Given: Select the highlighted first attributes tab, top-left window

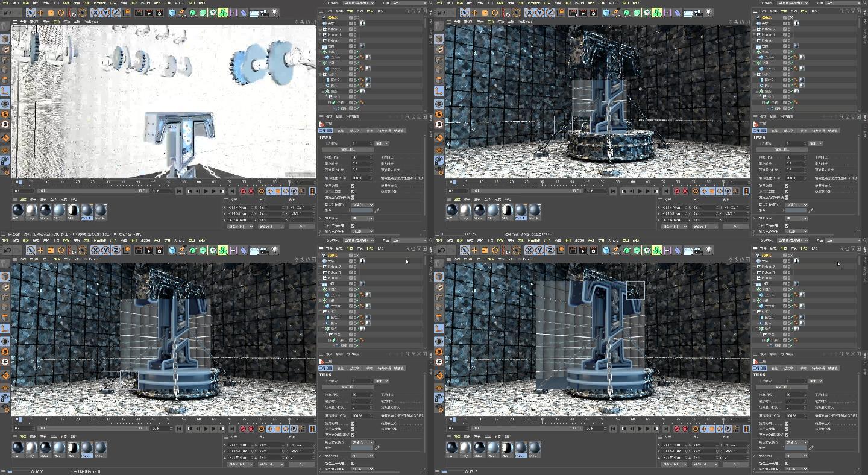Looking at the screenshot, I should [x=325, y=130].
